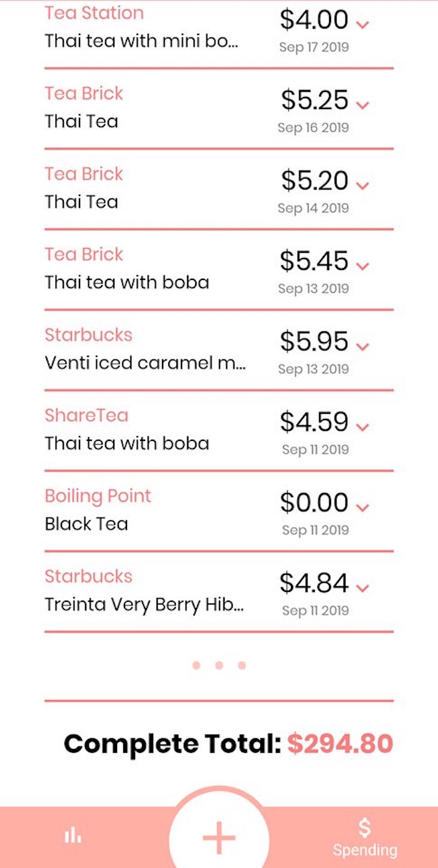Expand the $5.20 Tea Brick entry chevron
Image resolution: width=438 pixels, height=868 pixels.
362,185
